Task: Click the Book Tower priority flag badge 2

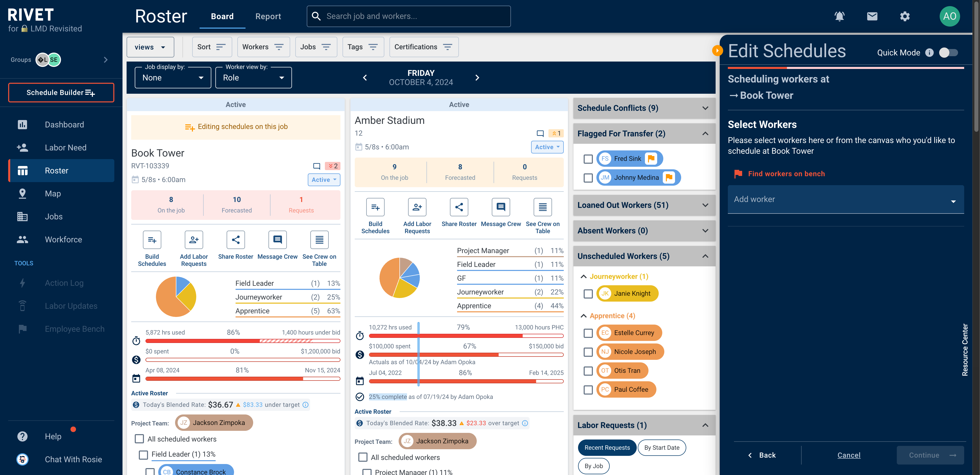Action: 333,166
